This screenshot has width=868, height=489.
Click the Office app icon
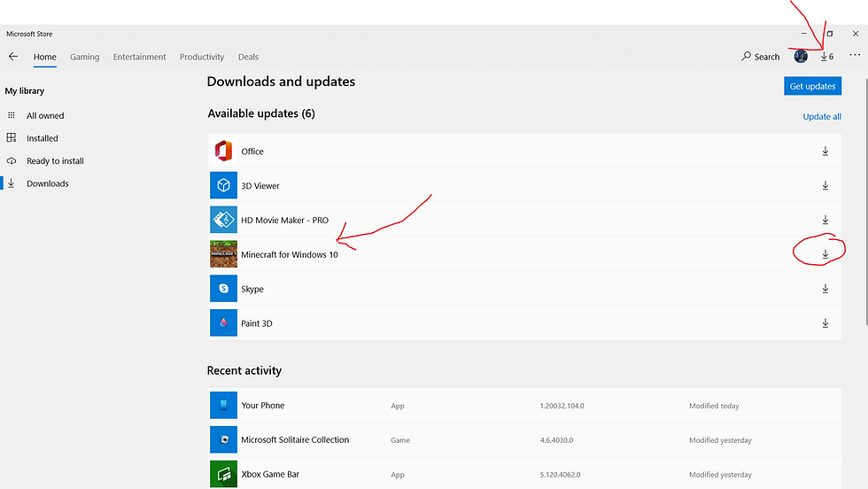pos(223,151)
